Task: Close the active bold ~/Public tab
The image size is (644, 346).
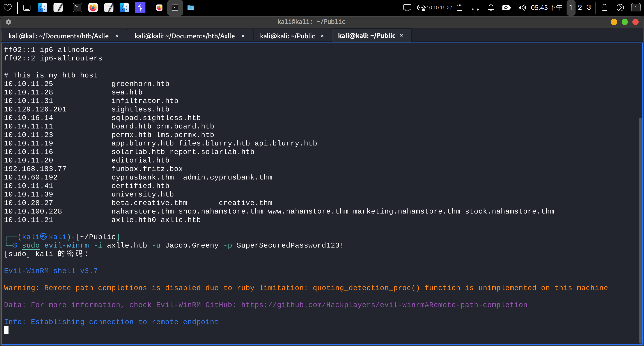Action: point(401,36)
